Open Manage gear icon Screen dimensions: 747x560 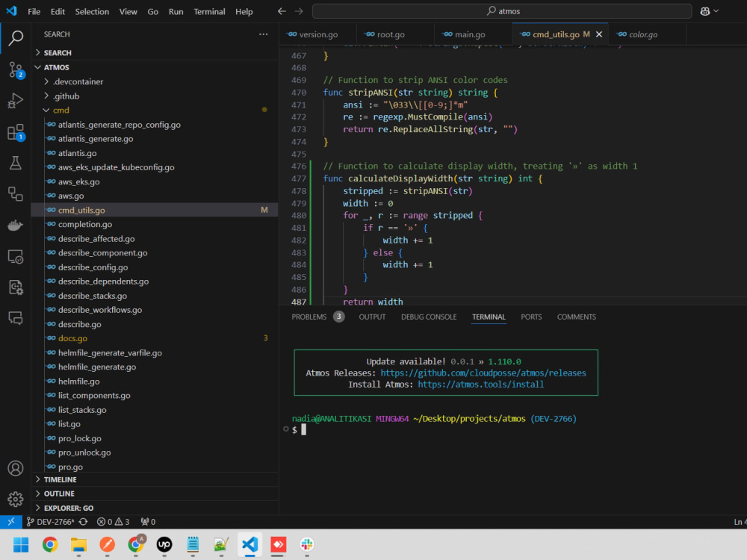15,499
